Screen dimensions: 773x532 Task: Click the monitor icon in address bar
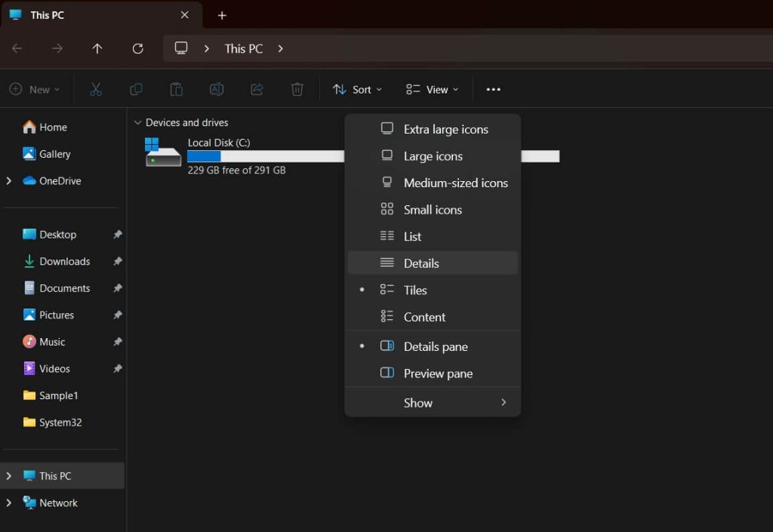click(x=181, y=48)
